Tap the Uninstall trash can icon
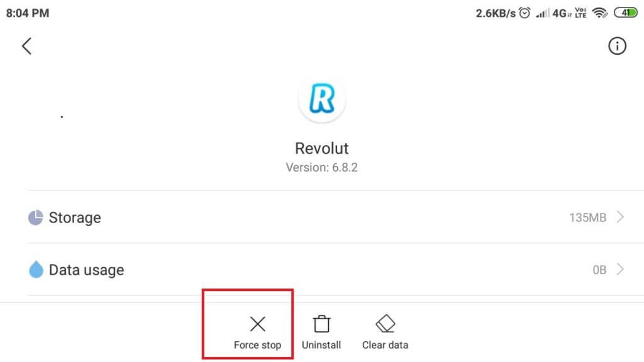This screenshot has width=644, height=362. (x=321, y=324)
